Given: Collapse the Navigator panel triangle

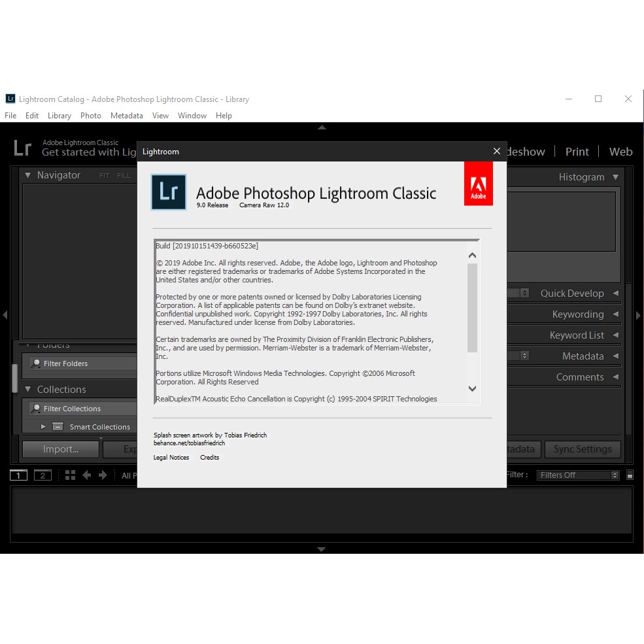Looking at the screenshot, I should coord(27,175).
